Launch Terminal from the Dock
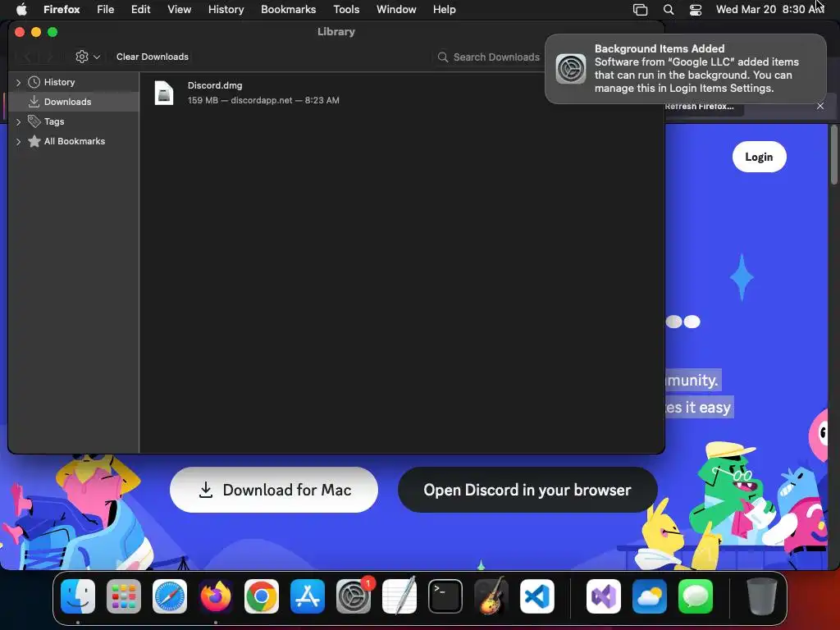840x630 pixels. coord(445,596)
